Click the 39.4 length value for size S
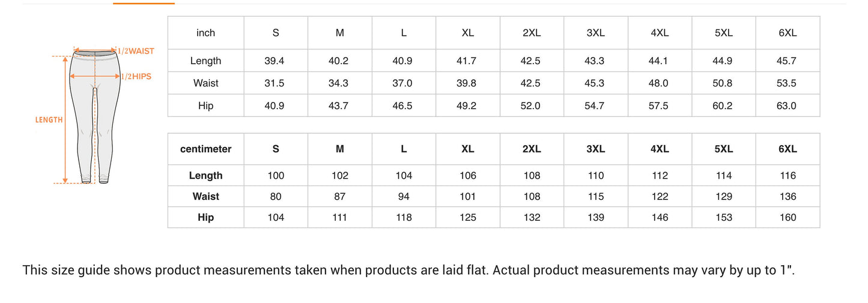 (276, 61)
